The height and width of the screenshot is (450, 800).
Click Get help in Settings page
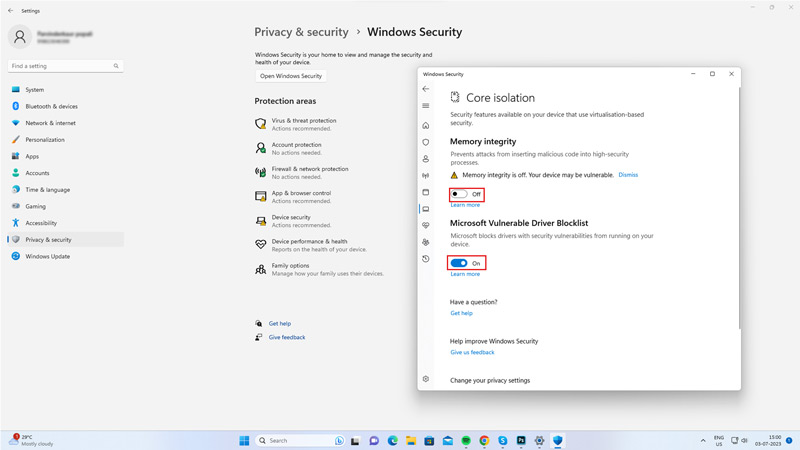[x=280, y=323]
